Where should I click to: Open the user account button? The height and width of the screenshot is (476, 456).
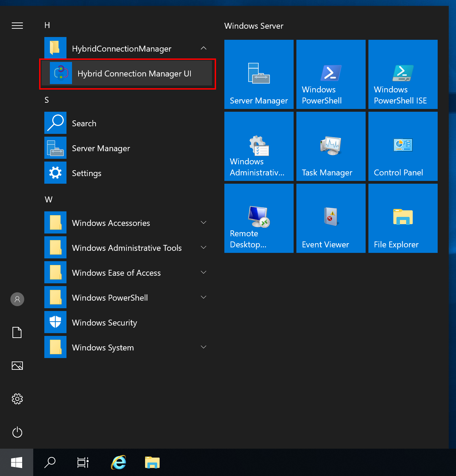click(x=17, y=299)
